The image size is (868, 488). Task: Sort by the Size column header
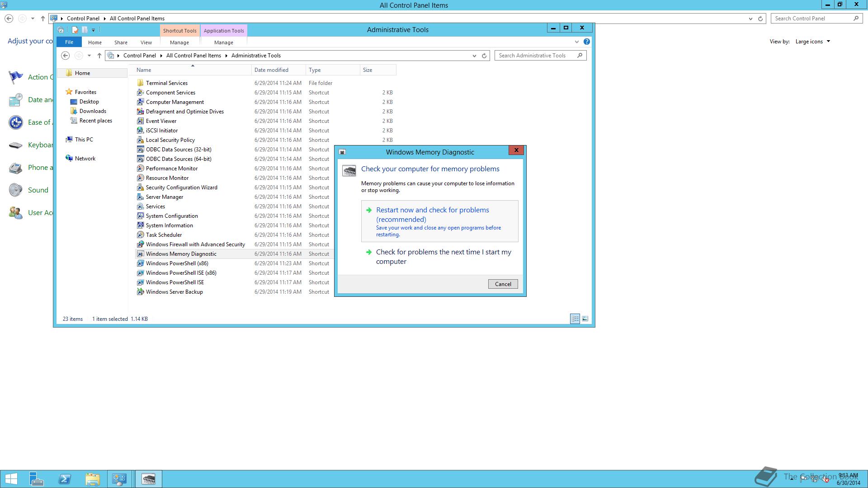(378, 70)
